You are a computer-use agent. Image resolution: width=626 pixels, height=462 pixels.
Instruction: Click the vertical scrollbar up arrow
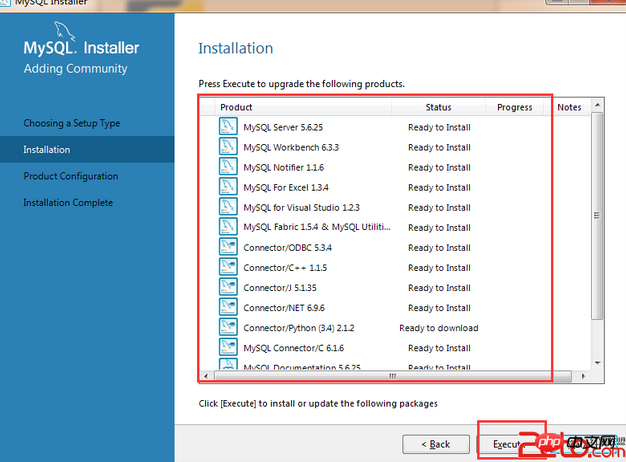coord(597,105)
